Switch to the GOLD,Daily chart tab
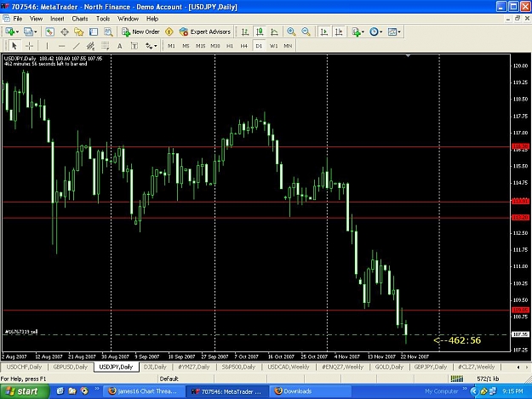Image resolution: width=532 pixels, height=399 pixels. pos(389,368)
